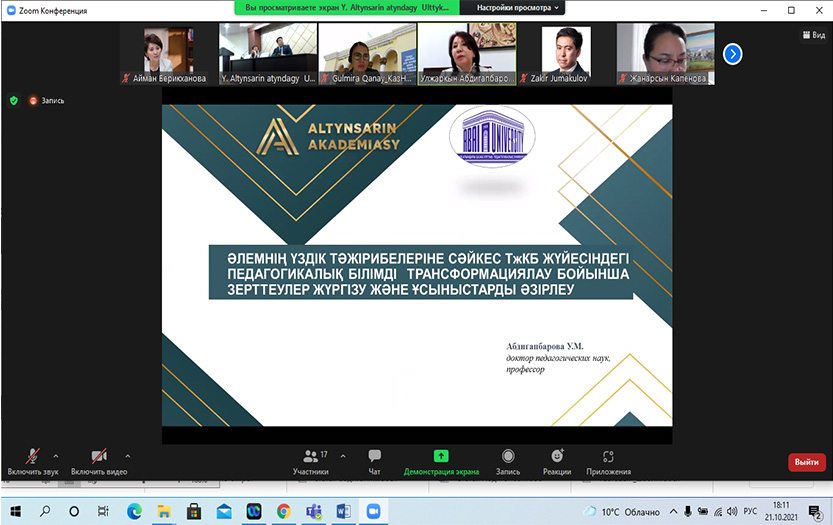Image resolution: width=833 pixels, height=525 pixels.
Task: Unmute microphone with Включить звук
Action: coord(33,460)
